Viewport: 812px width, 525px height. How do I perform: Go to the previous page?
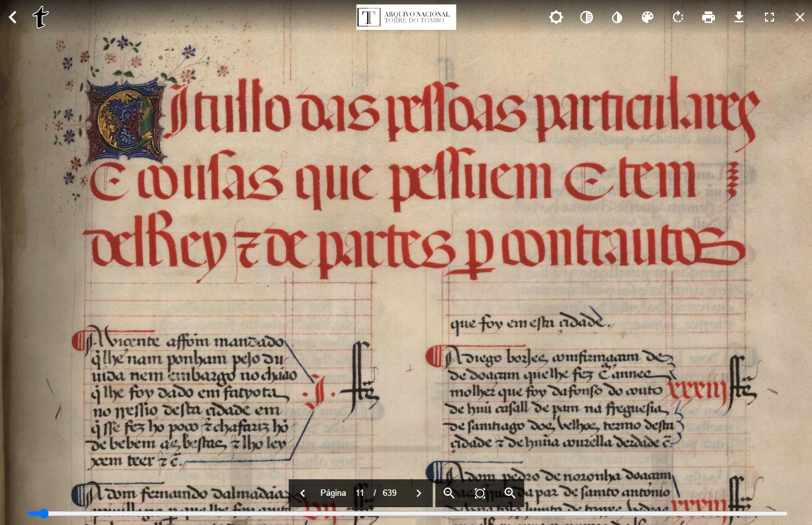pos(302,493)
